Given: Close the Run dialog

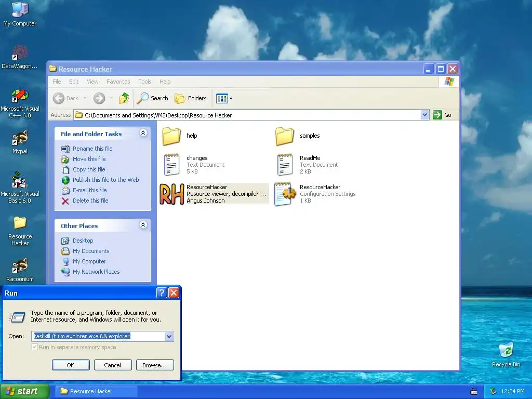Looking at the screenshot, I should pos(174,293).
